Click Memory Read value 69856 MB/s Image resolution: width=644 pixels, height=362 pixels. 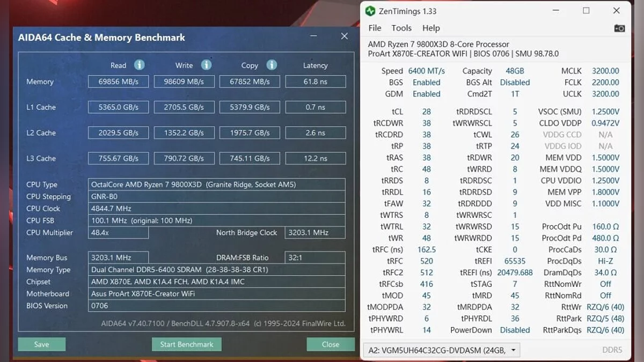[x=118, y=82]
